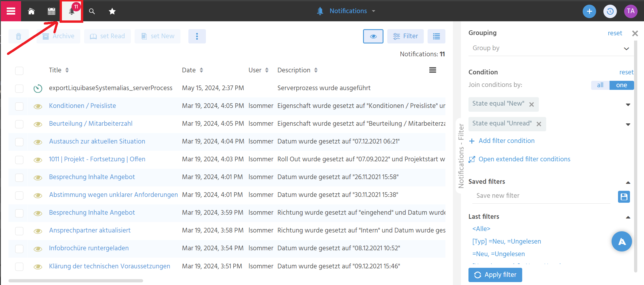Open the Search icon
Screen dimensions: 644x285
(92, 11)
